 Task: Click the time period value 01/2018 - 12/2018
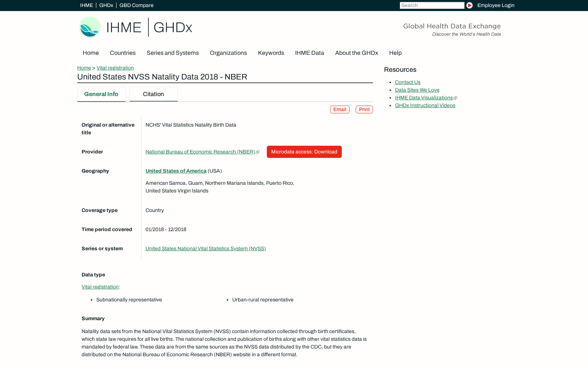pos(166,229)
